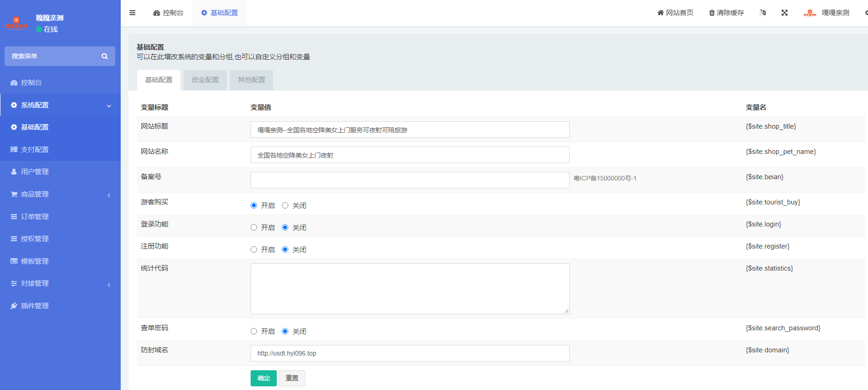Open 插件管理 in the sidebar
This screenshot has width=868, height=390.
pos(35,306)
